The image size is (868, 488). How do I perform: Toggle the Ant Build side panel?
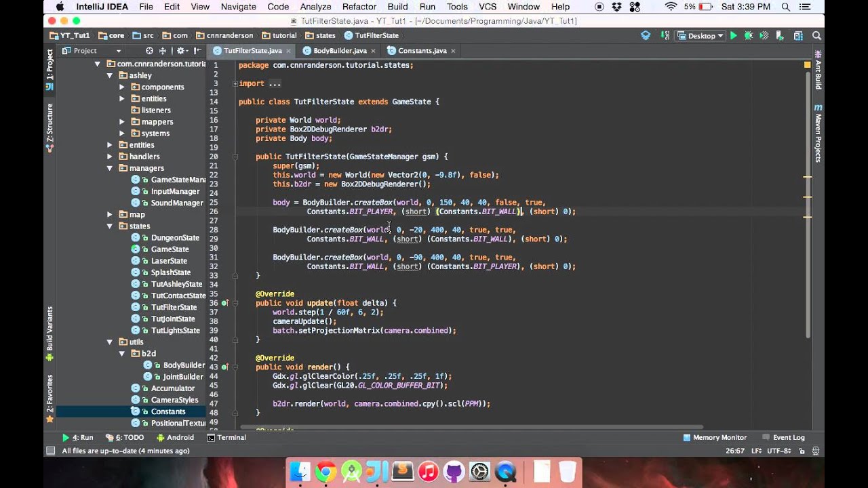(x=818, y=70)
